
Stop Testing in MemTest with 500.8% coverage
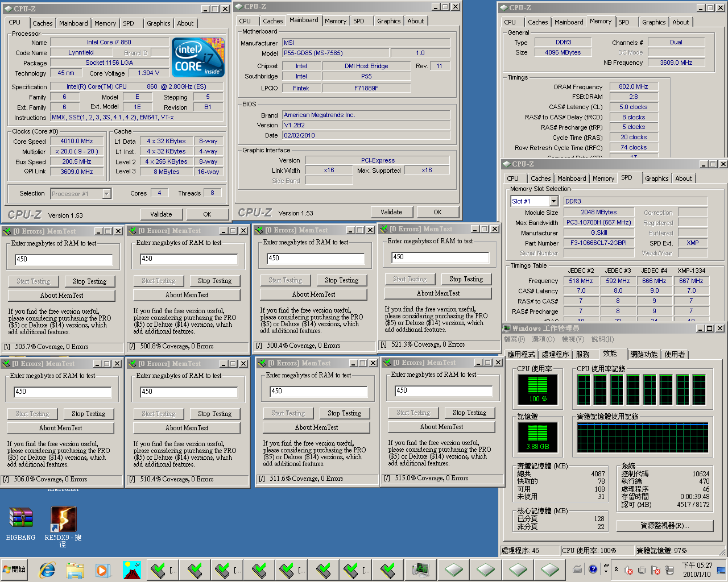(214, 281)
